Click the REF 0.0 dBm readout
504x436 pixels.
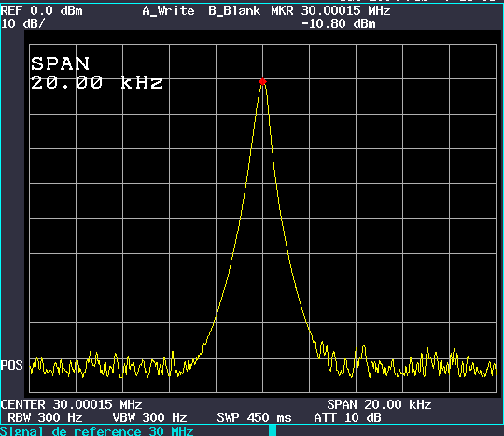42,11
